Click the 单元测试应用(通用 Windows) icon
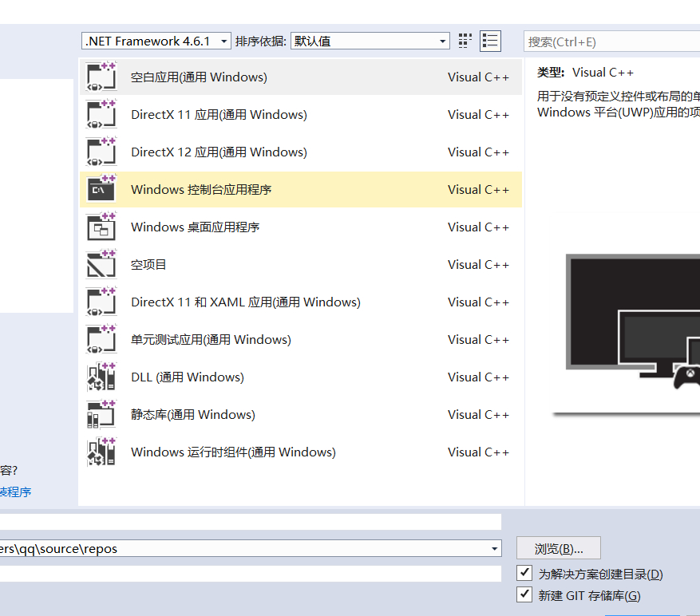 pos(101,339)
